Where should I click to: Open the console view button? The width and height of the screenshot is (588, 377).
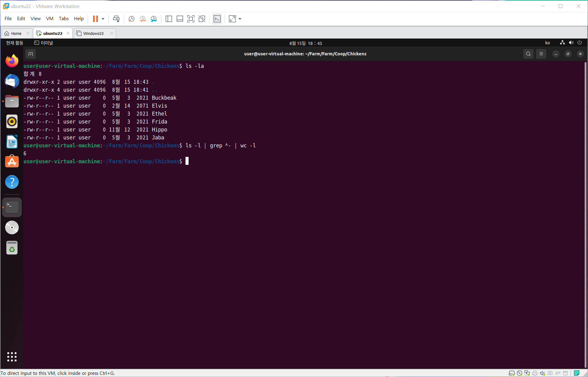coord(217,19)
